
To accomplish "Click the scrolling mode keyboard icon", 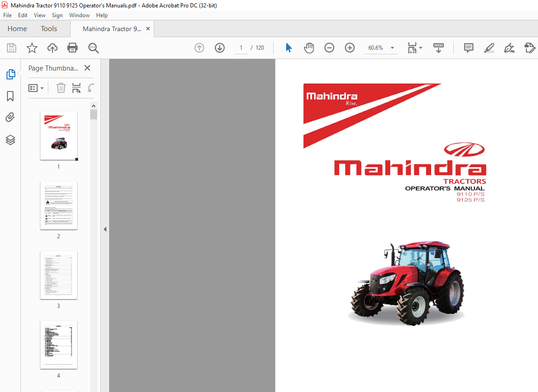I will (439, 48).
